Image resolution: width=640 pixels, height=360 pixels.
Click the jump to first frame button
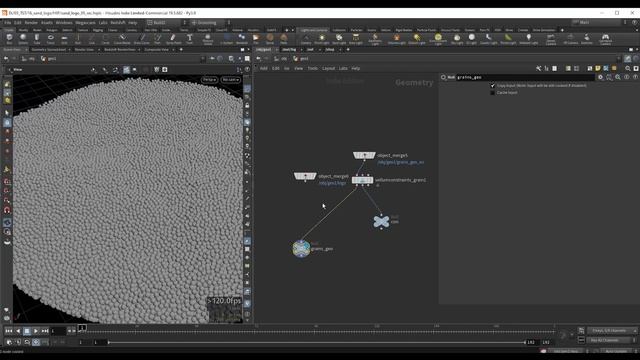tap(9, 331)
